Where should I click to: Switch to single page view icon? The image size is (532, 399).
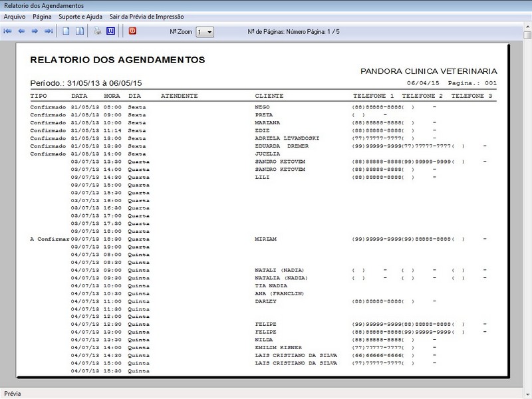(x=66, y=31)
